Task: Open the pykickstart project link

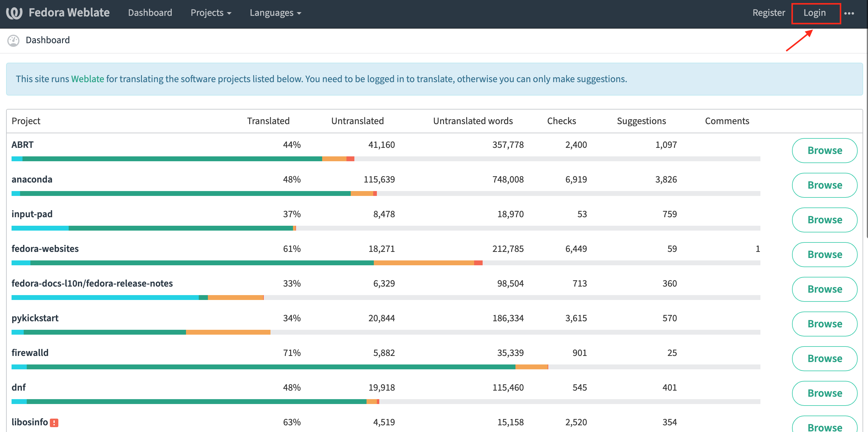Action: 35,318
